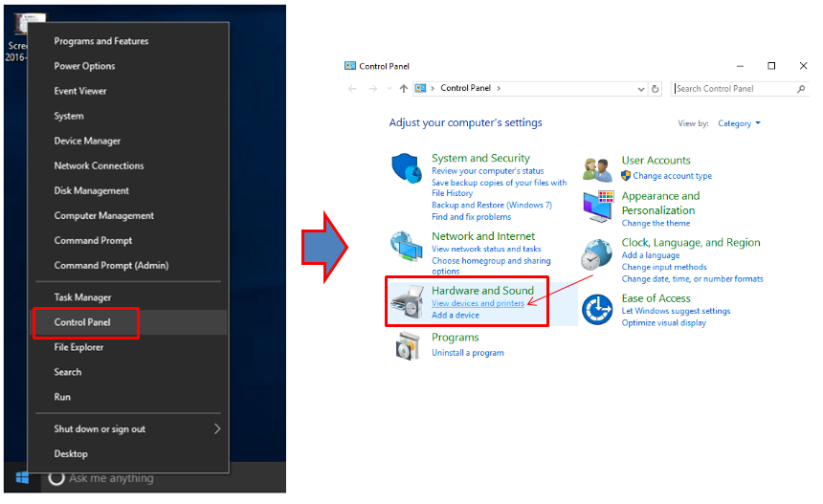The height and width of the screenshot is (504, 823).
Task: Click Find and fix problems link
Action: click(471, 216)
